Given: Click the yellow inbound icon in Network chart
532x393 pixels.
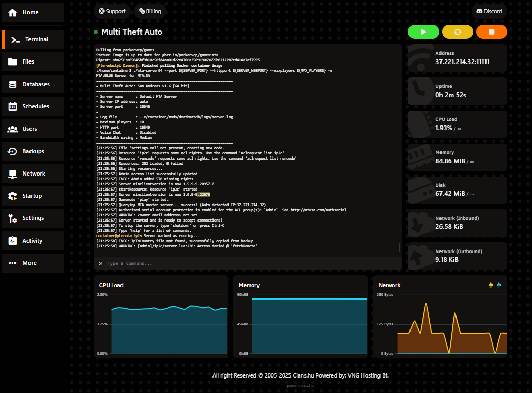Looking at the screenshot, I should [x=491, y=285].
